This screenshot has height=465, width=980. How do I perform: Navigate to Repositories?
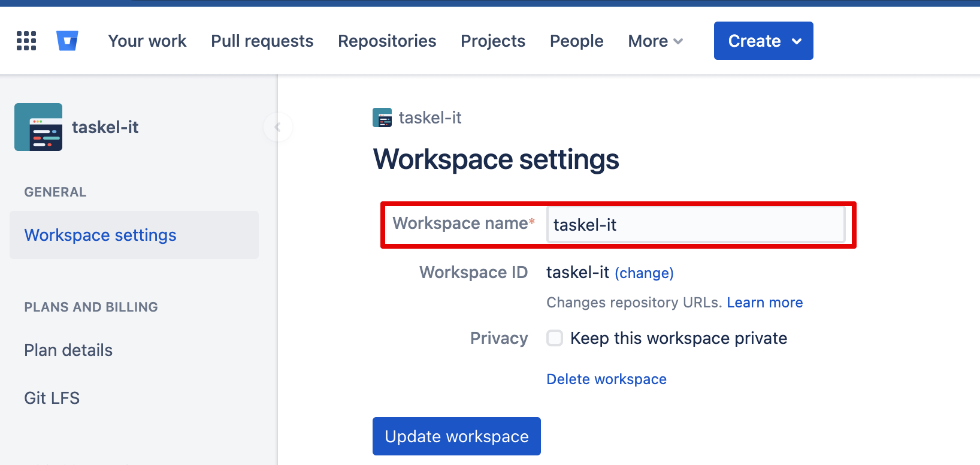(x=387, y=41)
